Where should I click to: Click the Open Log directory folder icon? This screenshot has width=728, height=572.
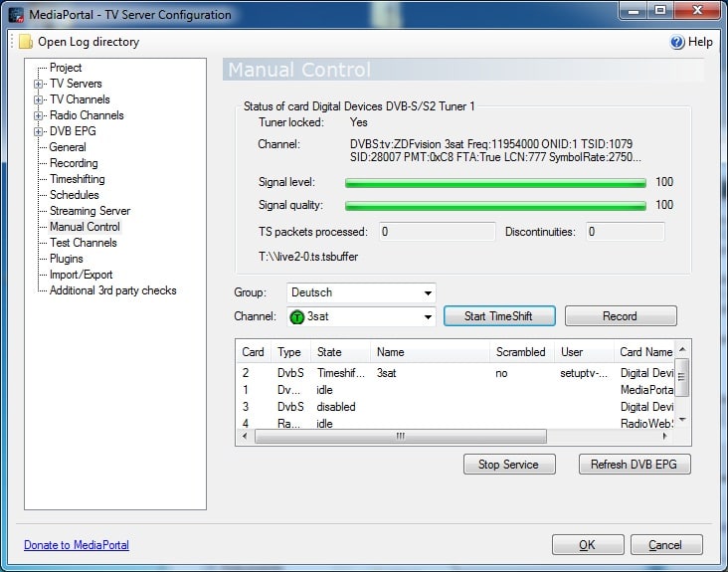coord(26,42)
